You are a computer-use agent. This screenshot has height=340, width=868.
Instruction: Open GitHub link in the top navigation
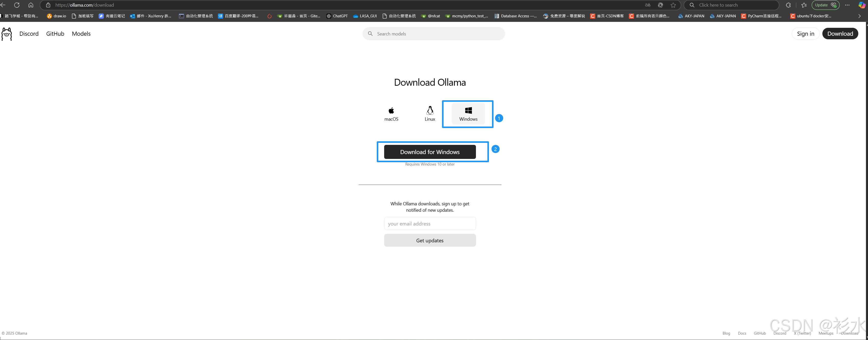pyautogui.click(x=55, y=34)
